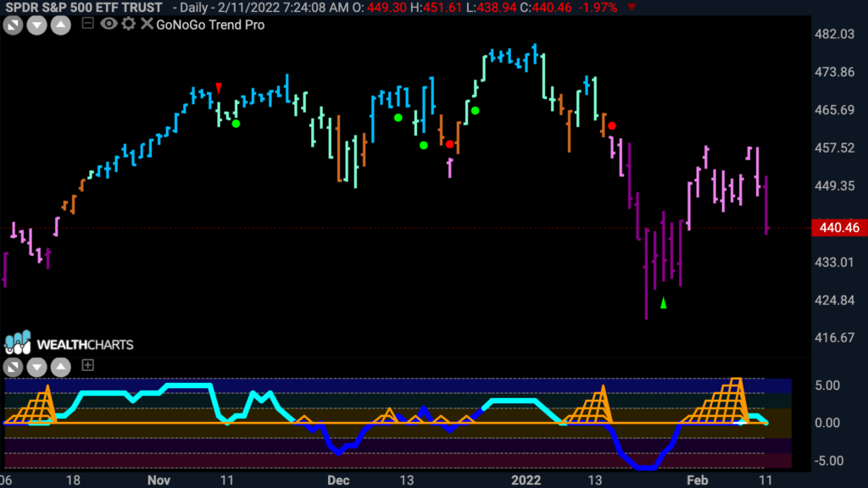Move the price pane up with the up-triangle button
Image resolution: width=868 pixels, height=488 pixels.
click(61, 25)
